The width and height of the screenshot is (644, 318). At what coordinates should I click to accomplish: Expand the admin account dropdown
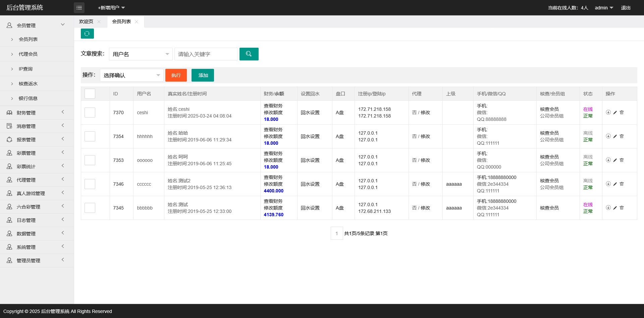(x=604, y=8)
